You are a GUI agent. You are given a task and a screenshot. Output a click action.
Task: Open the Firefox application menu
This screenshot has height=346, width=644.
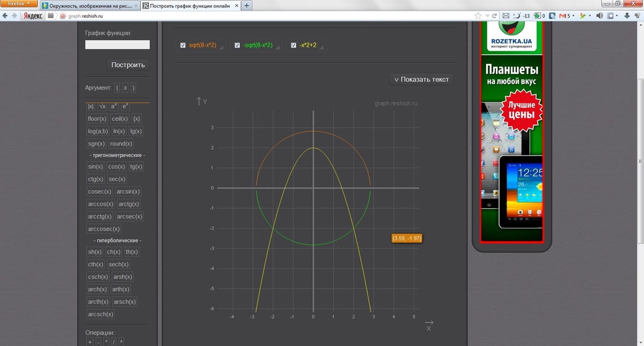pos(19,4)
